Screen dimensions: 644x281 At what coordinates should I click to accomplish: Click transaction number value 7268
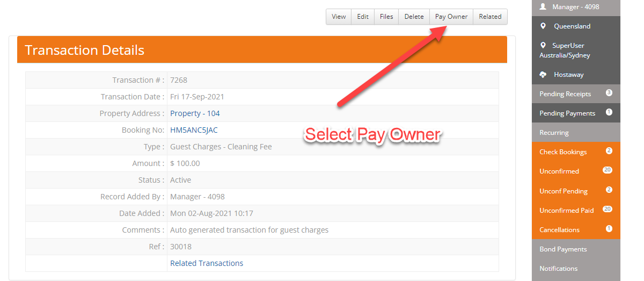(x=179, y=80)
